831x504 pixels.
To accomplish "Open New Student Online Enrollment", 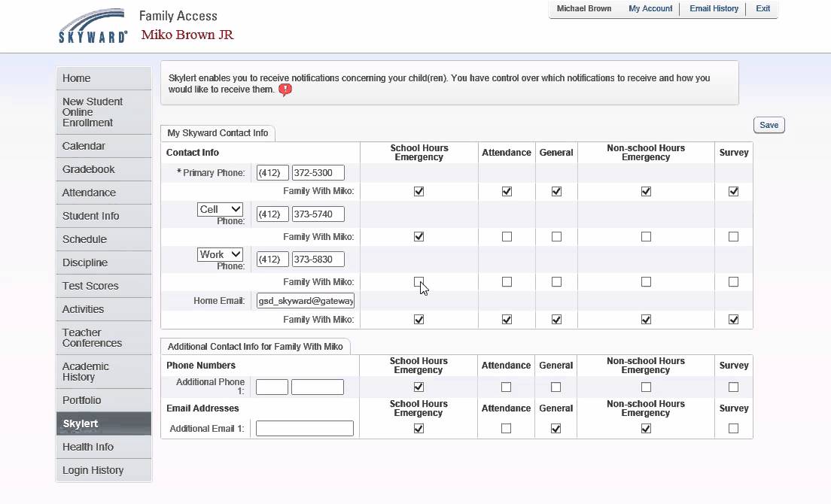I will coord(104,112).
